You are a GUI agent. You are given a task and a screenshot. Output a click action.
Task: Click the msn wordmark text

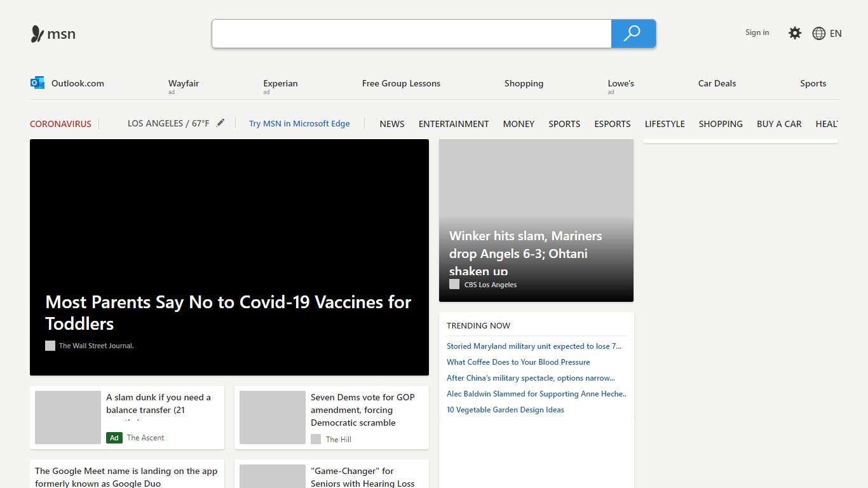click(62, 34)
